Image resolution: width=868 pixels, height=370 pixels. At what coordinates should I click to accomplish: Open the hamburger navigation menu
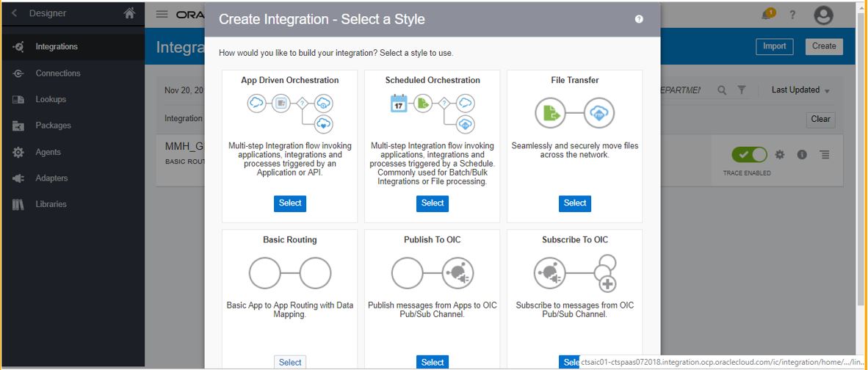click(x=162, y=15)
